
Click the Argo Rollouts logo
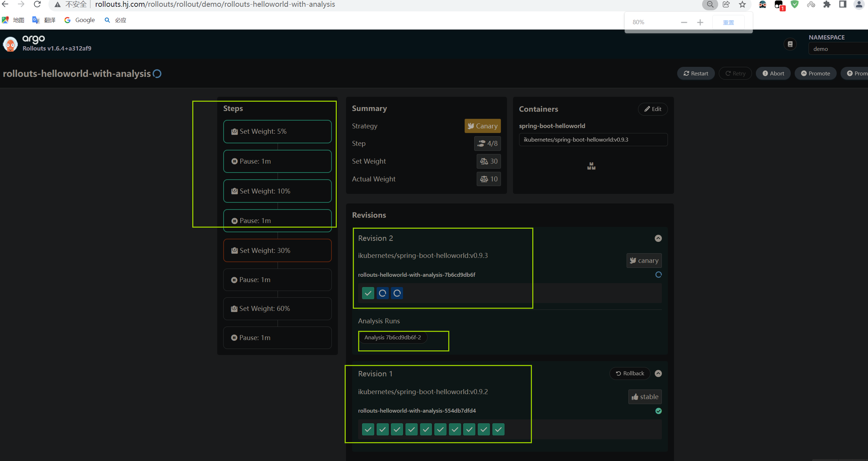[x=10, y=44]
